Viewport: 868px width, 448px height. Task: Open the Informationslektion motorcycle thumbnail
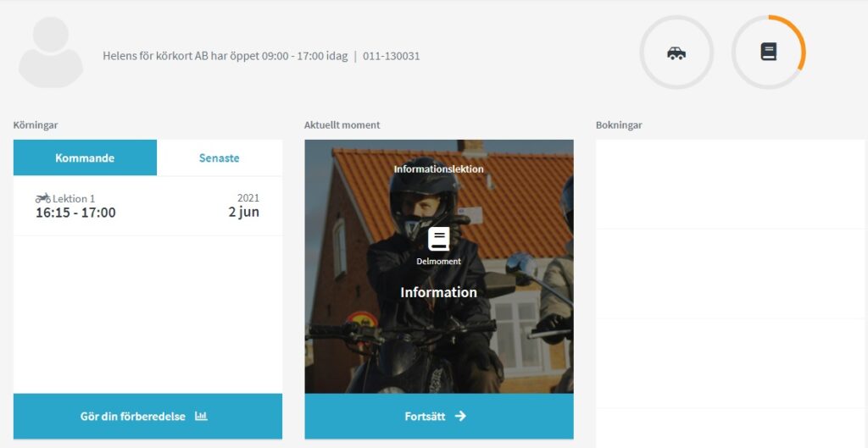439,266
